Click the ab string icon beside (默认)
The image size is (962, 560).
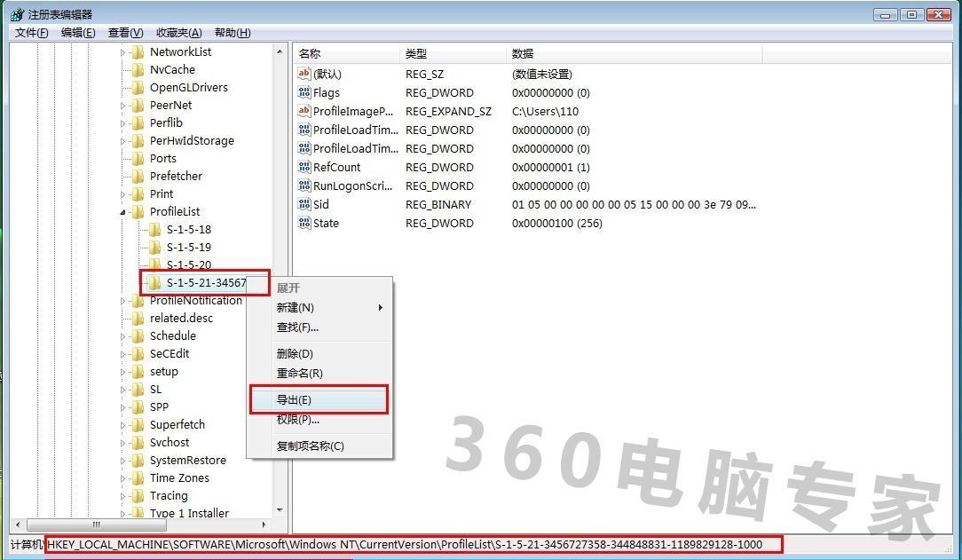click(305, 74)
